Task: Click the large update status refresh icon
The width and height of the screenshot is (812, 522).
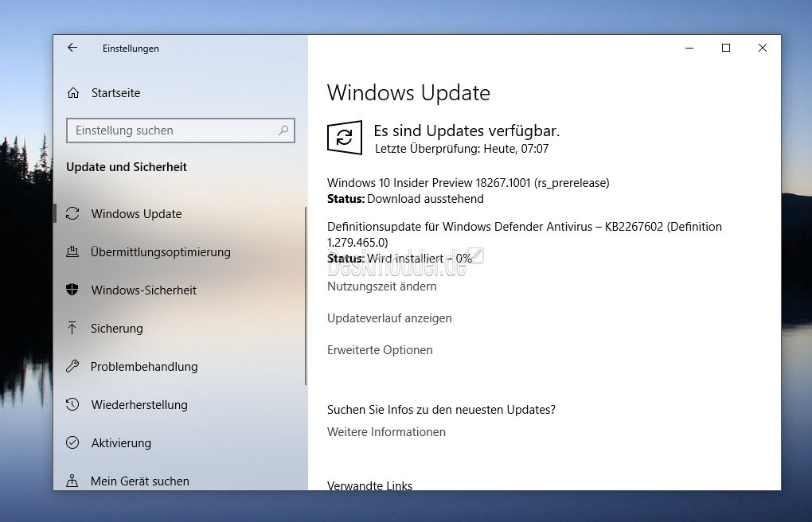Action: pos(345,137)
